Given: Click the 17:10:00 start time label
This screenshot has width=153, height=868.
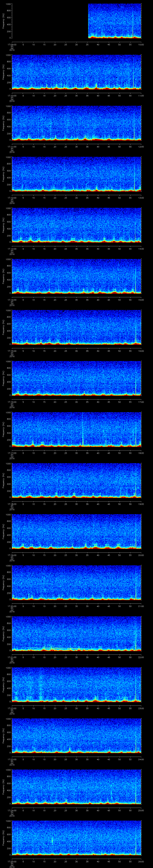Looking at the screenshot, I should click(12, 96).
